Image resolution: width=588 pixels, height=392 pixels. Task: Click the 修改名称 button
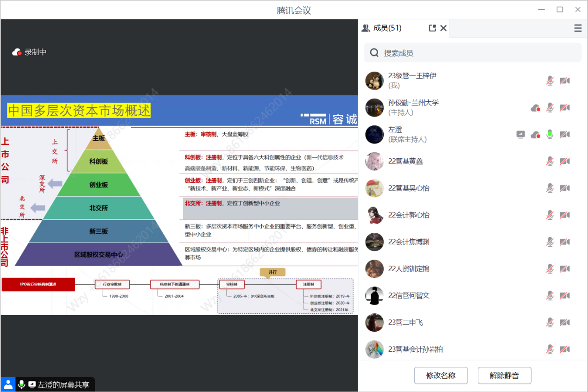441,375
